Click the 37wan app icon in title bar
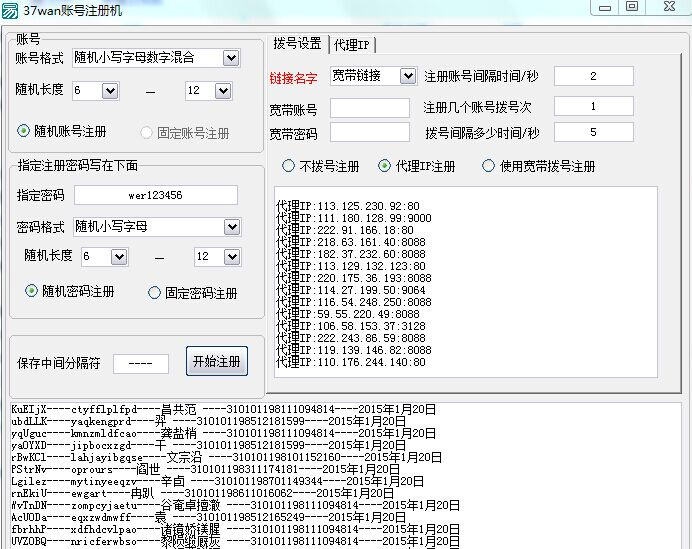 pos(10,10)
